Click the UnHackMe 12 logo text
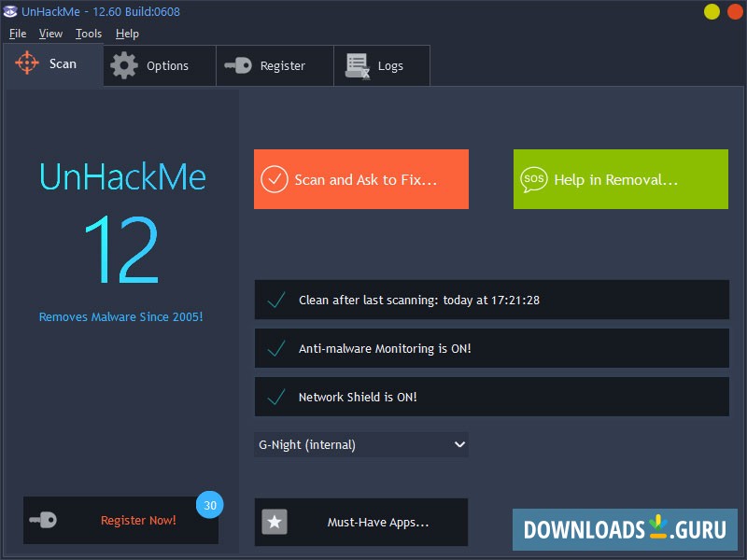 (x=122, y=222)
